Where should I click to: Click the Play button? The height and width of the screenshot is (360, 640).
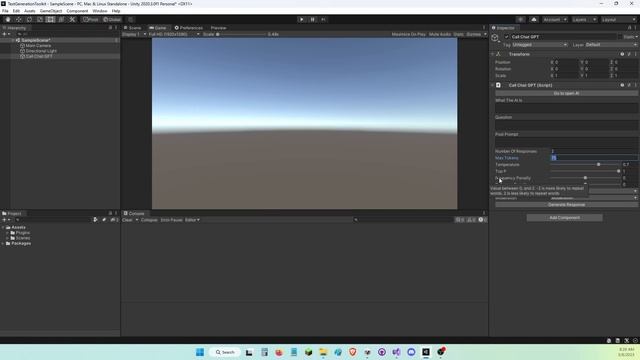[x=302, y=20]
